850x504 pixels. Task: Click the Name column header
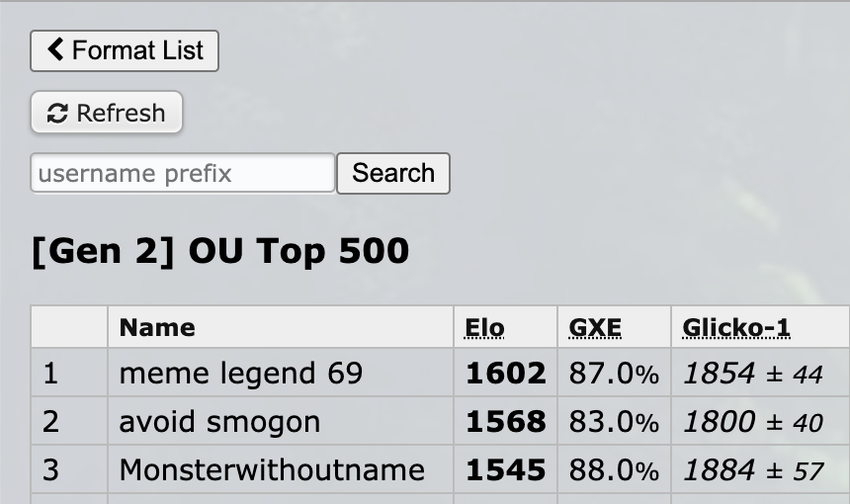click(157, 328)
